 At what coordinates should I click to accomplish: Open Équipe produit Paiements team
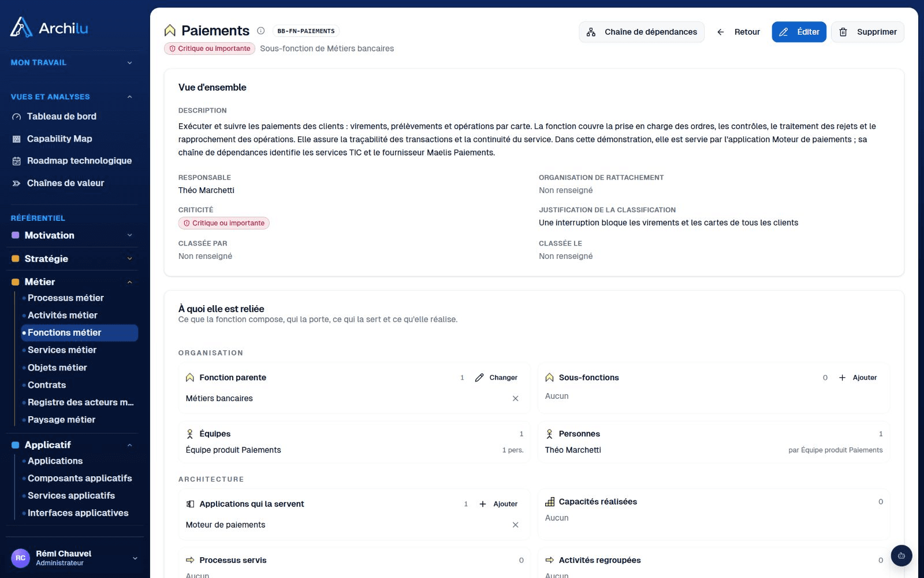[233, 450]
